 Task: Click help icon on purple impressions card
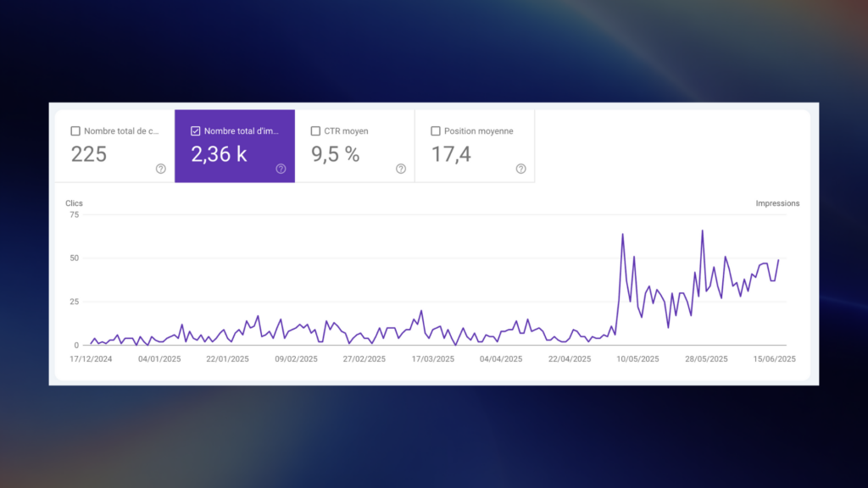tap(281, 169)
